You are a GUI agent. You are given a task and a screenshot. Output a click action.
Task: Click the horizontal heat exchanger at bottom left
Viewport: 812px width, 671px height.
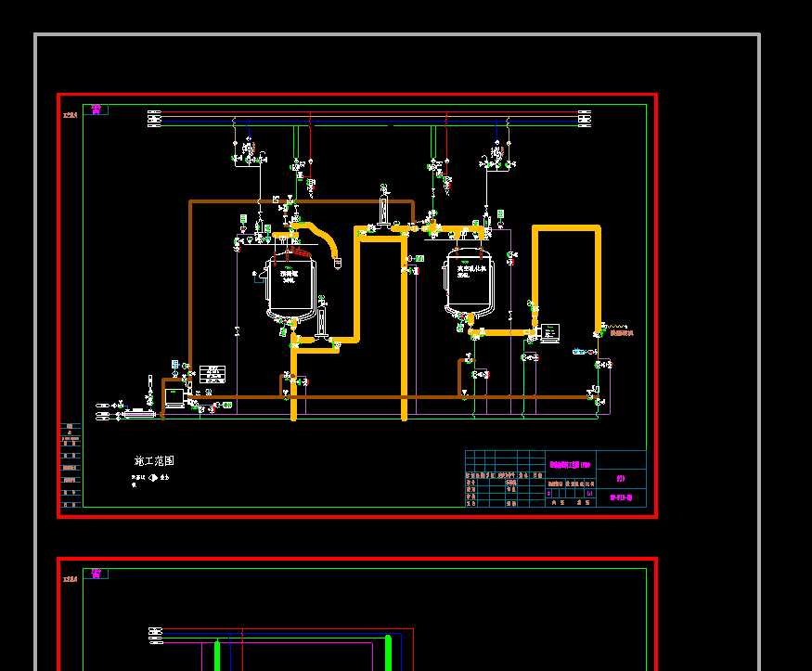139,412
